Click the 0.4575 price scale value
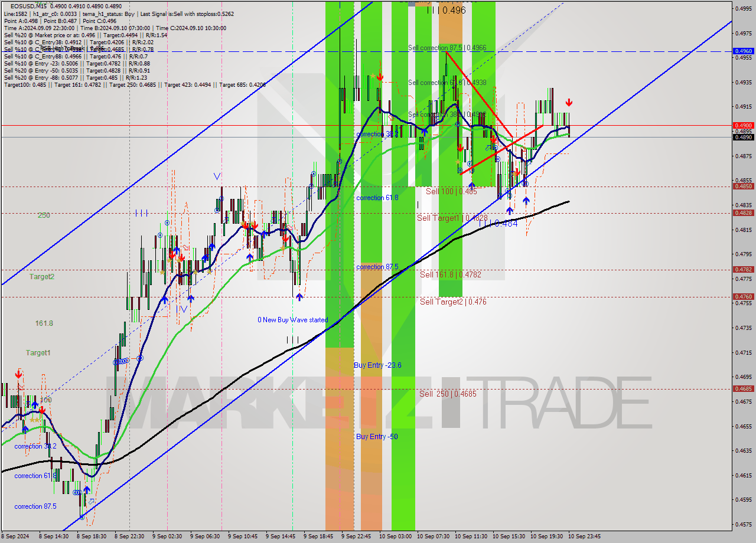The width and height of the screenshot is (756, 543). [743, 524]
